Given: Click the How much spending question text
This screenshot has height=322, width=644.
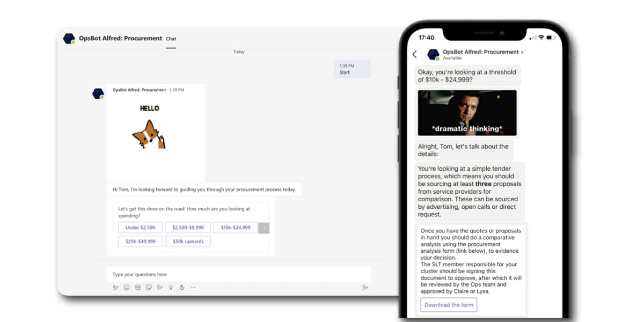Looking at the screenshot, I should pyautogui.click(x=184, y=212).
